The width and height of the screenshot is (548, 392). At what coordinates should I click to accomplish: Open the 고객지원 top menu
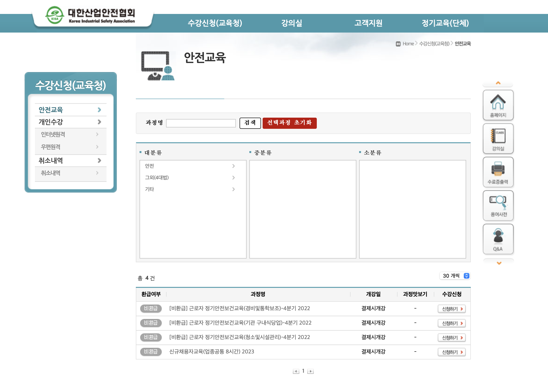pyautogui.click(x=368, y=23)
